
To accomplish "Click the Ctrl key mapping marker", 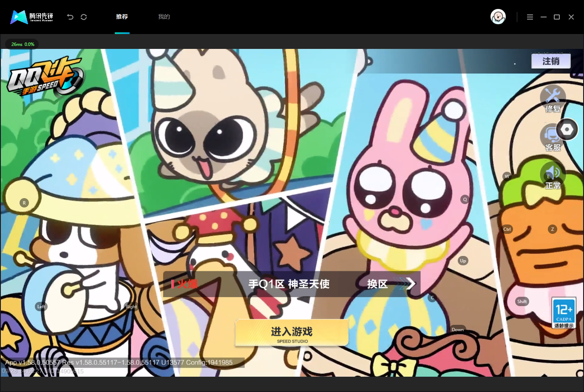I will (507, 229).
